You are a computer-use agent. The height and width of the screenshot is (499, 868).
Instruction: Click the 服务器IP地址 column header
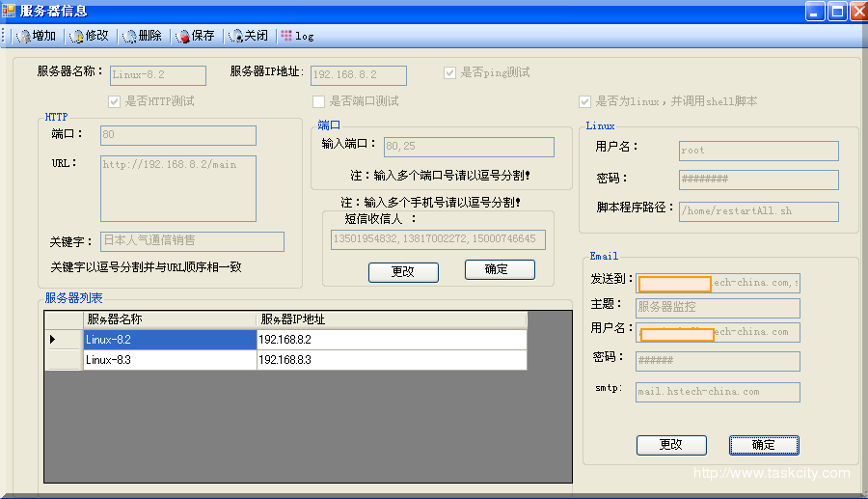[391, 319]
